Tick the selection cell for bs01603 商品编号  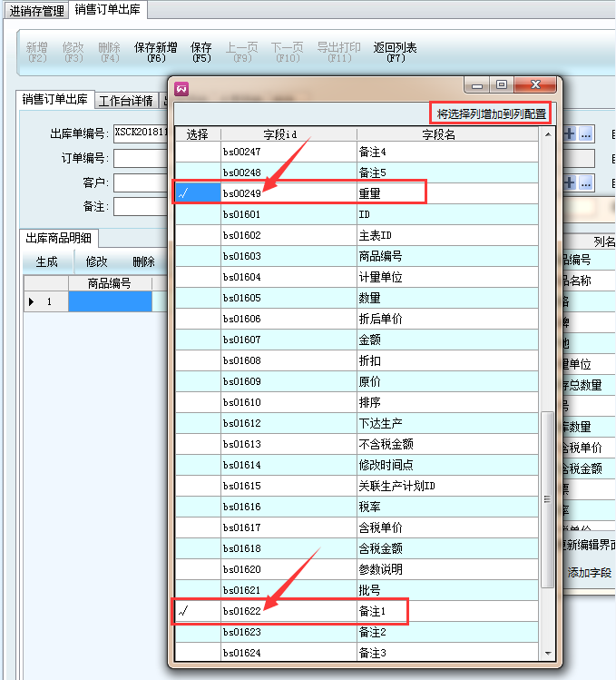197,256
